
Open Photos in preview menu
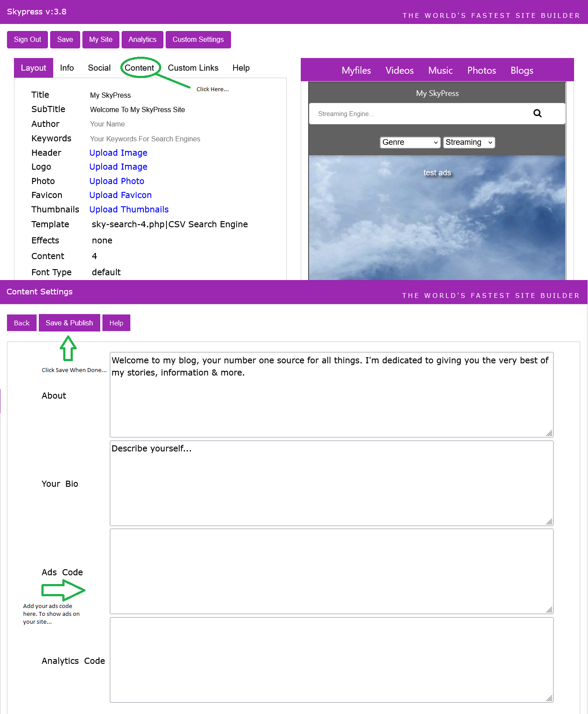[482, 71]
